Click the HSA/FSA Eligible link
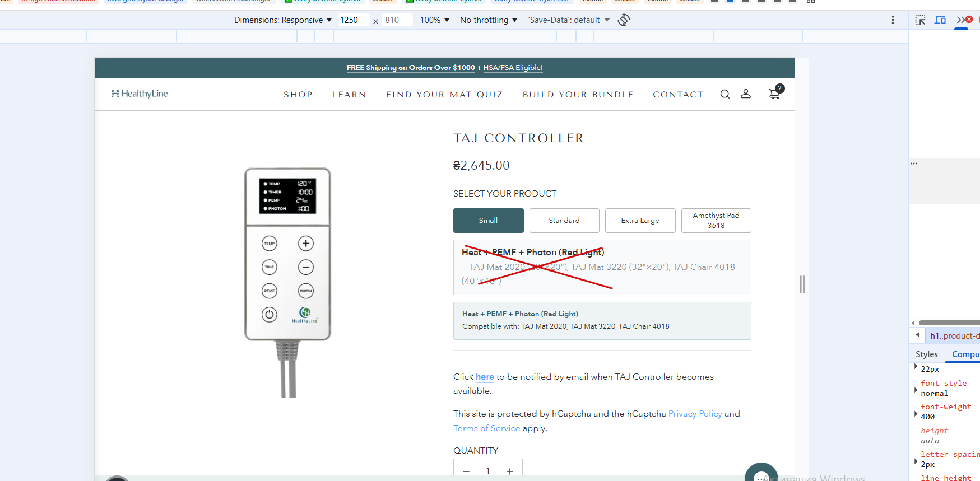Image resolution: width=980 pixels, height=481 pixels. coord(513,68)
